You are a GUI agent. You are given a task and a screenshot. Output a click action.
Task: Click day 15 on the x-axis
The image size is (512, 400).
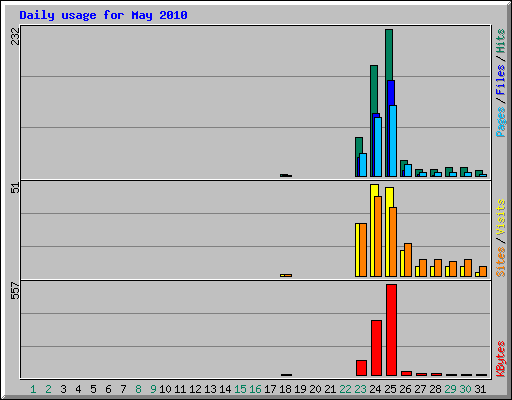pos(240,389)
